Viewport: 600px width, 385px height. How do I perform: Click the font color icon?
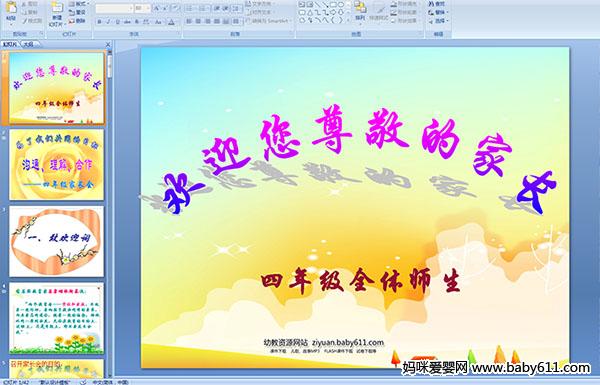coord(171,22)
